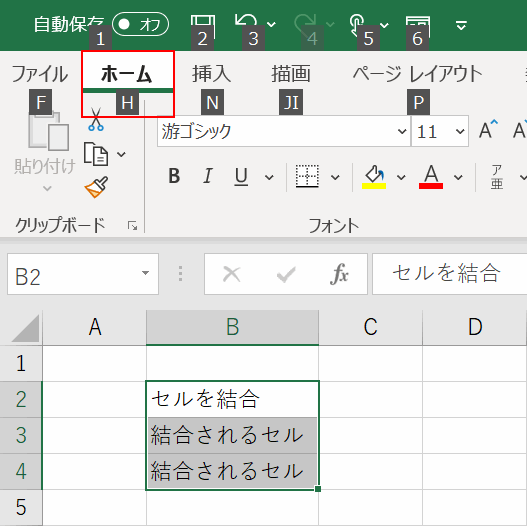
Task: Toggle the AutoSave switch off/on
Action: 140,24
